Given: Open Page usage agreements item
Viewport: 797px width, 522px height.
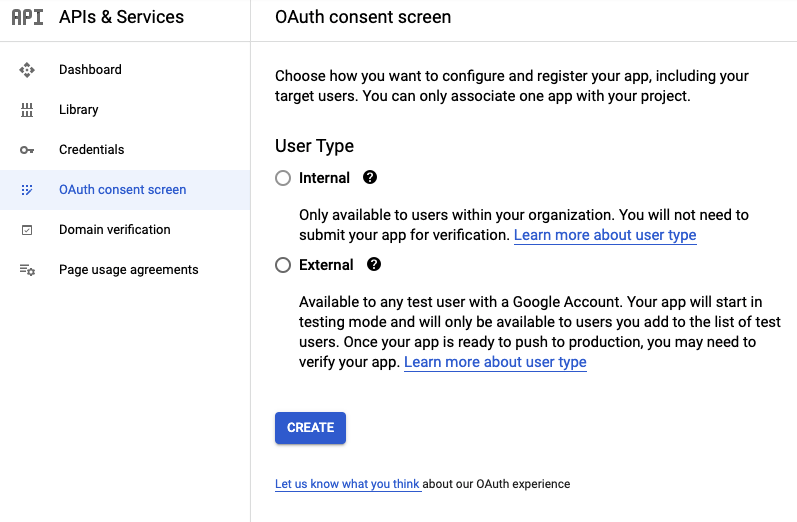Looking at the screenshot, I should click(125, 270).
